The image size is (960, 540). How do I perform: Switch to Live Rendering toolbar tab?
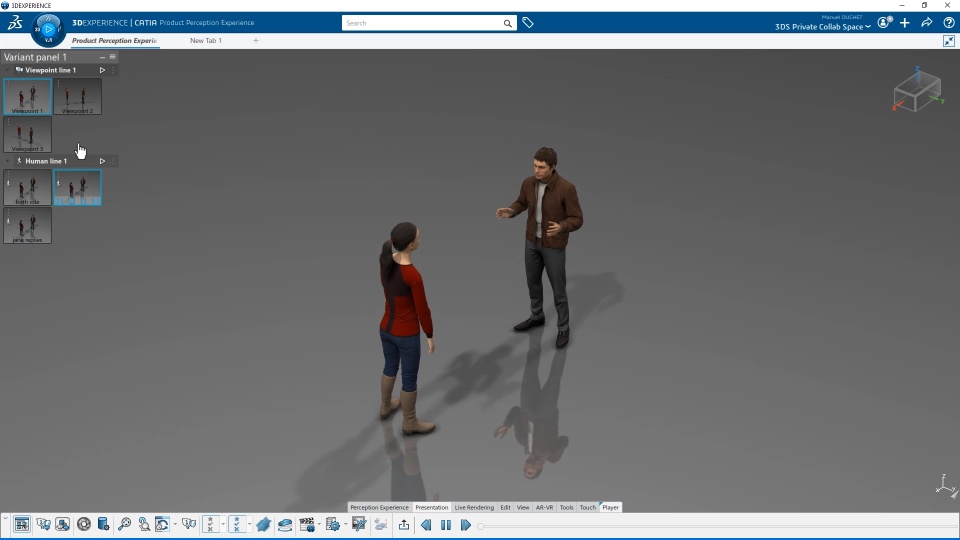[x=474, y=508]
